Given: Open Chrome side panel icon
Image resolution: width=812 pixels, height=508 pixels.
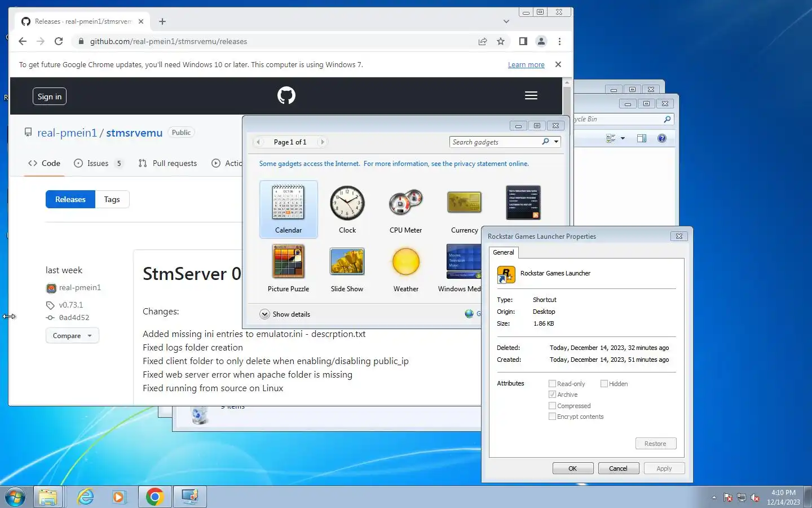Looking at the screenshot, I should (523, 41).
